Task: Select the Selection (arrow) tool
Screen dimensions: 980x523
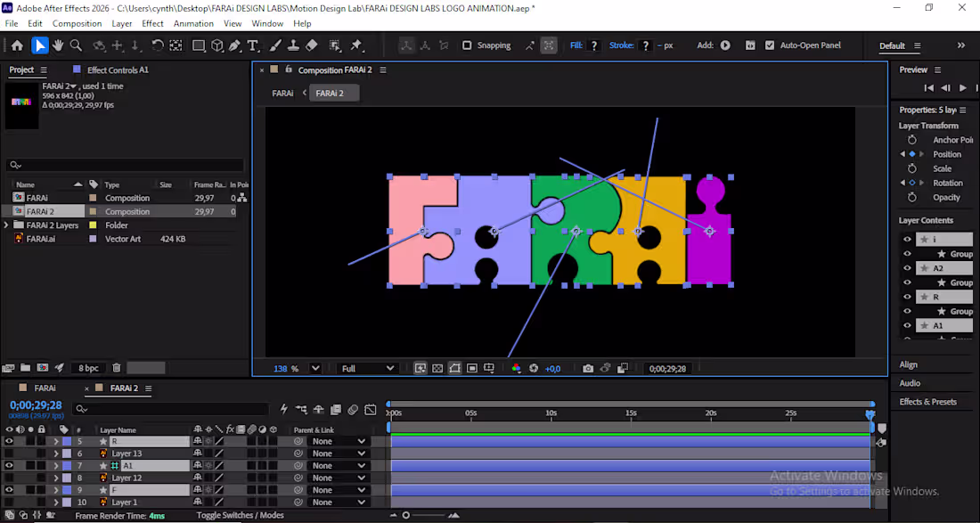Action: point(39,45)
